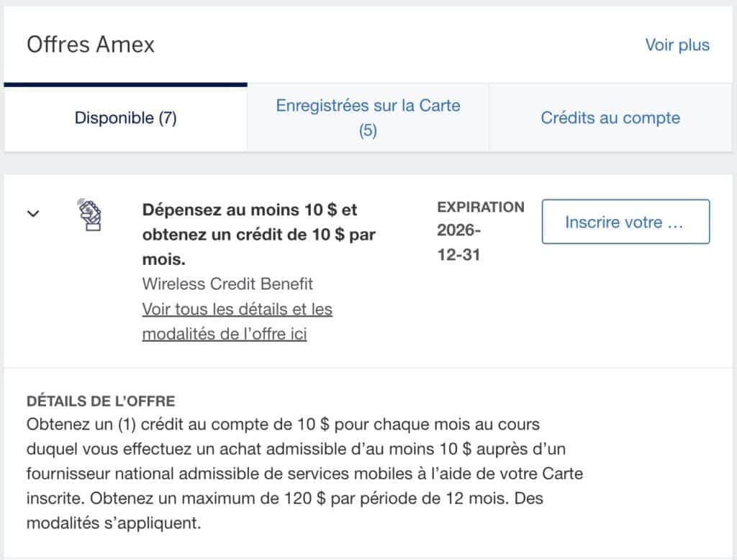Viewport: 737px width, 560px height.
Task: Switch to "Enregistrées sur la Carte (5)" tab
Action: pyautogui.click(x=368, y=117)
